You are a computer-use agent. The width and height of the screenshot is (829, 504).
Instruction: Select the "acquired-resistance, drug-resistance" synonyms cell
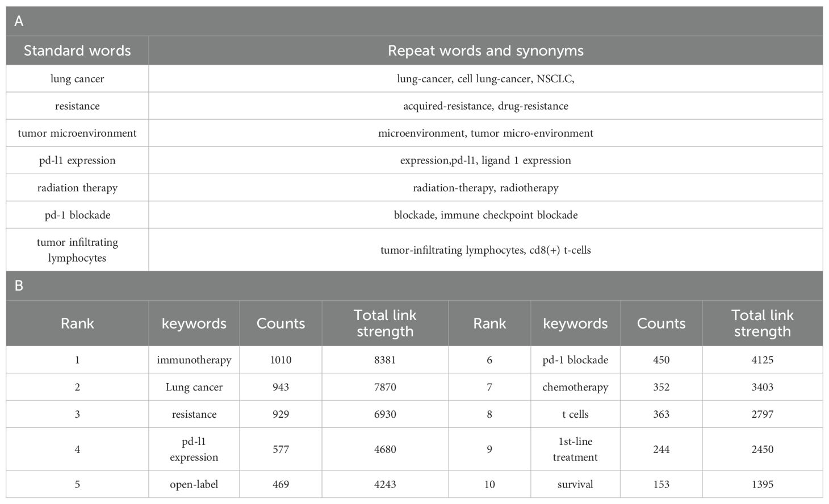point(485,106)
